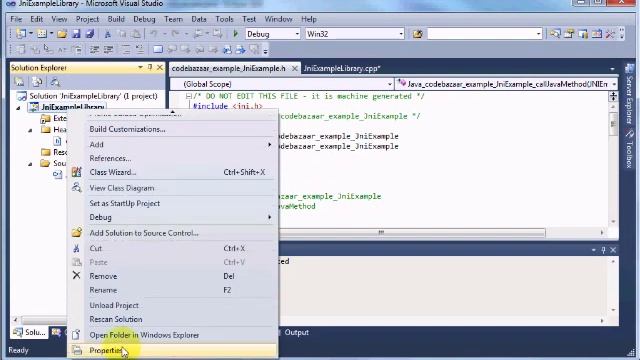The height and width of the screenshot is (360, 640).
Task: Click the Save All toolbar icon
Action: [90, 34]
